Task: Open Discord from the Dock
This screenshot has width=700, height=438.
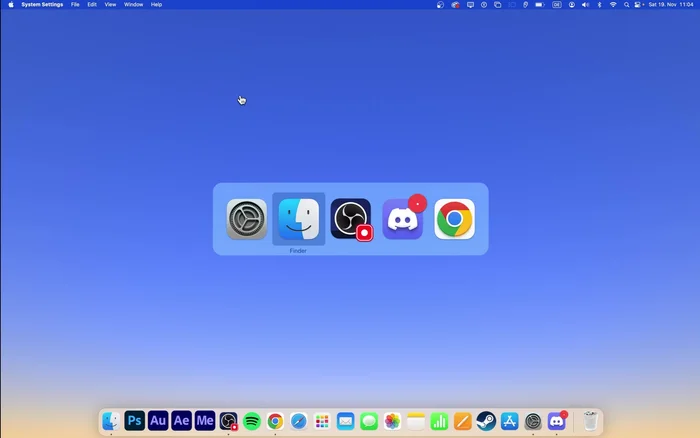Action: 557,421
